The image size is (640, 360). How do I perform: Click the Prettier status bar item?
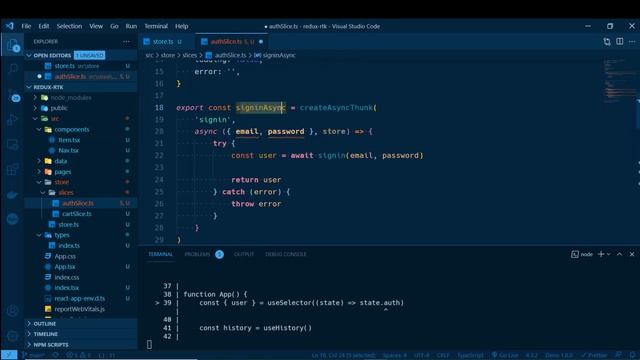point(594,355)
